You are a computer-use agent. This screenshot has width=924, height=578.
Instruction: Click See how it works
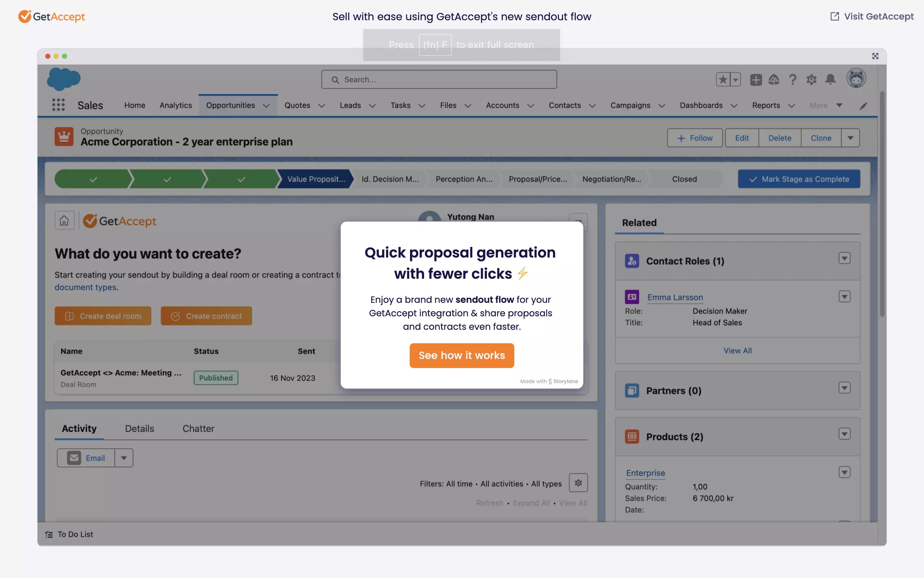coord(462,355)
